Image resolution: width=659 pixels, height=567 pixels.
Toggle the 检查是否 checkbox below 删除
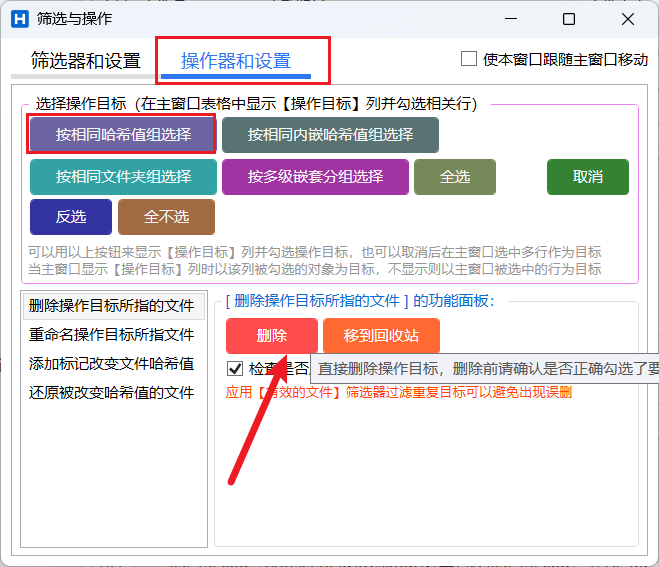pyautogui.click(x=235, y=369)
